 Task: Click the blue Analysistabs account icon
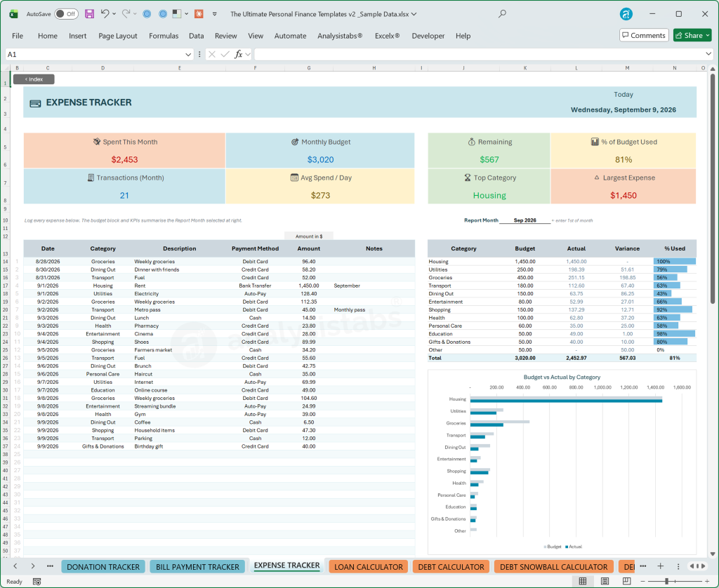626,14
